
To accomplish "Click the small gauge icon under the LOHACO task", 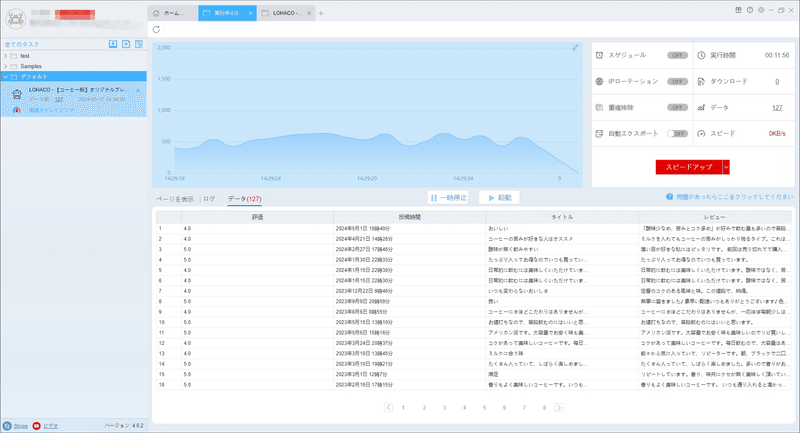I will pyautogui.click(x=17, y=110).
